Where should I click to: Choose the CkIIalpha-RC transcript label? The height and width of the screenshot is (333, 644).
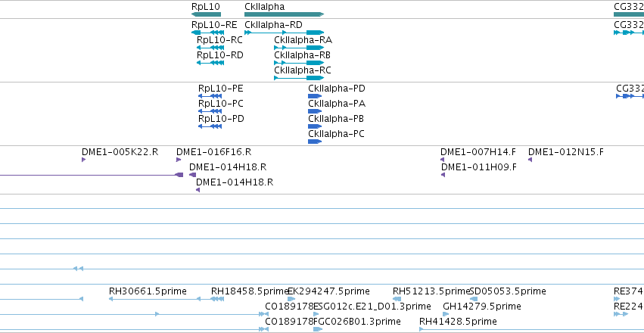point(302,70)
